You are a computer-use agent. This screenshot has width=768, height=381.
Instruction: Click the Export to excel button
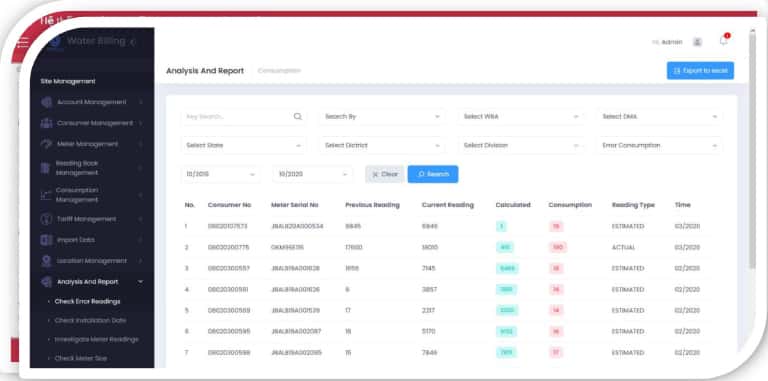click(700, 71)
